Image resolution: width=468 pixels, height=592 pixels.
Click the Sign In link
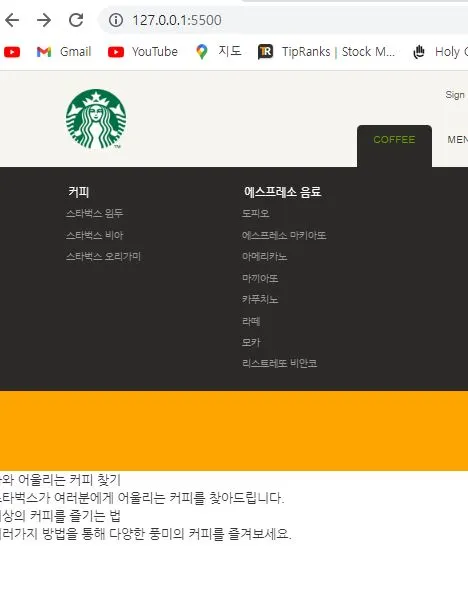coord(456,95)
